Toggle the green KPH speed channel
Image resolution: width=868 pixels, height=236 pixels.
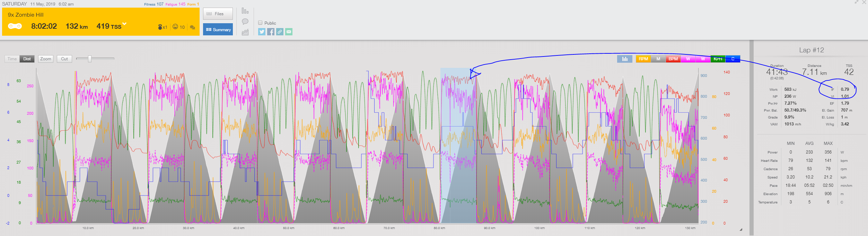tap(718, 59)
